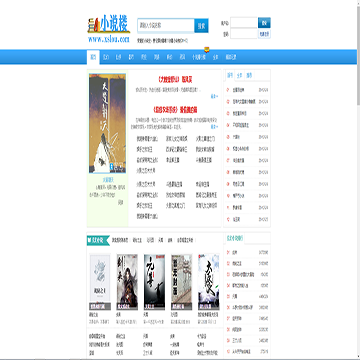Click the blue login button next to username
The image size is (360, 360).
point(264,23)
